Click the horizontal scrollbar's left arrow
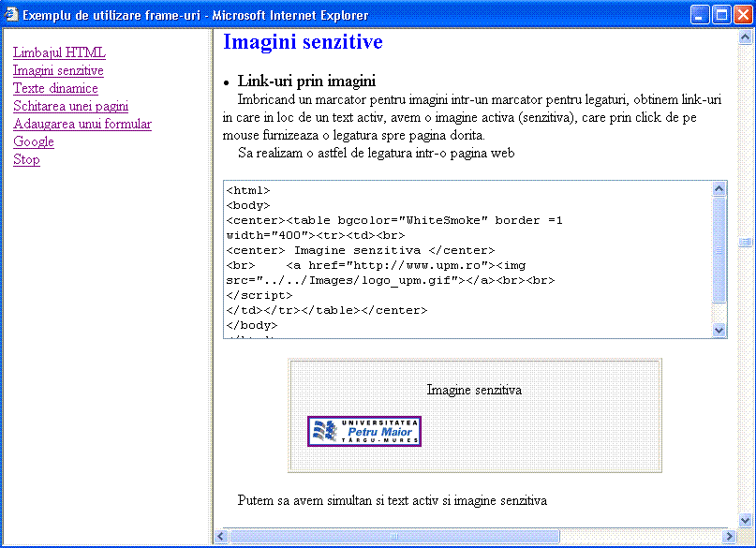The height and width of the screenshot is (548, 756). [x=222, y=537]
